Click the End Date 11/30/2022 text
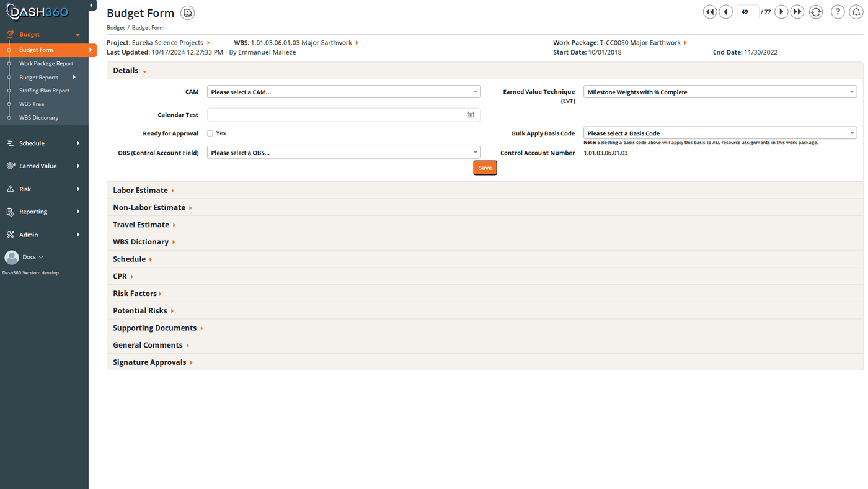The width and height of the screenshot is (868, 489). click(745, 52)
